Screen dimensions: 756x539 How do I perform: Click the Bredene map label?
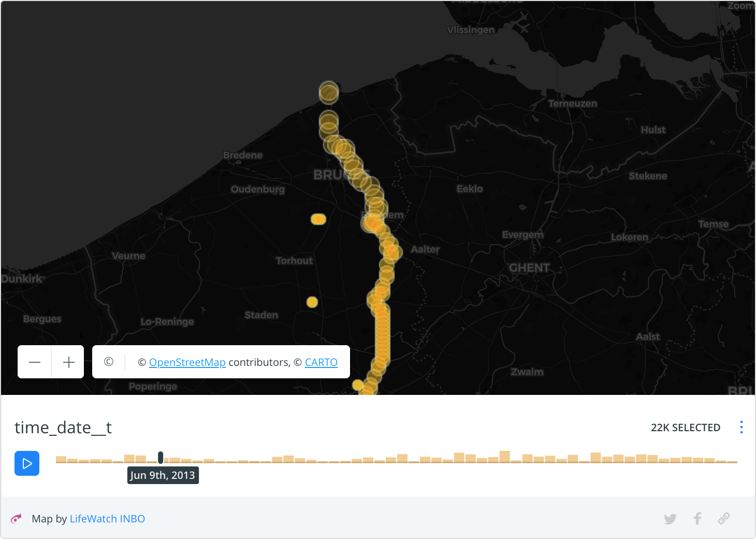pyautogui.click(x=243, y=155)
